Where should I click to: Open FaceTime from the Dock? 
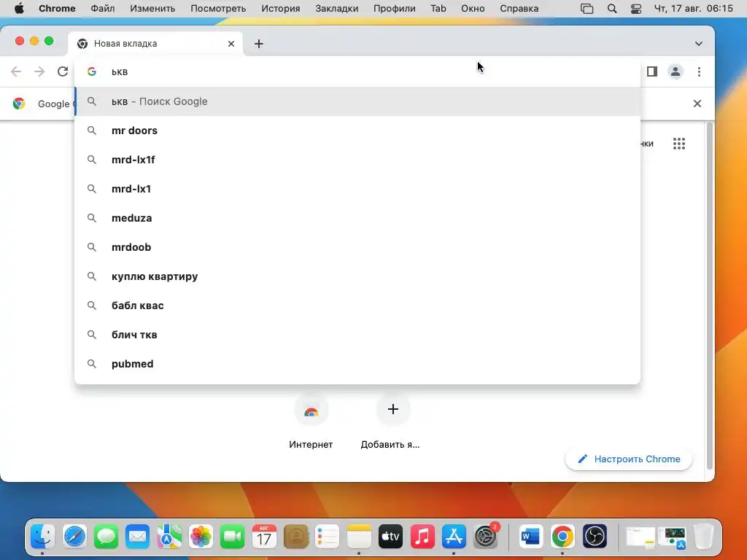(233, 537)
